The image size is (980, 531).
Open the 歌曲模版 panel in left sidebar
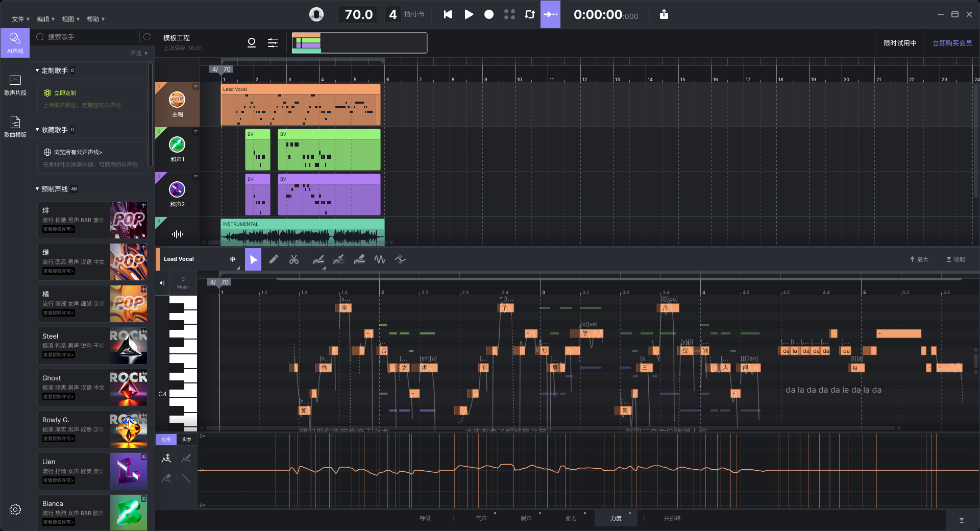pos(15,126)
